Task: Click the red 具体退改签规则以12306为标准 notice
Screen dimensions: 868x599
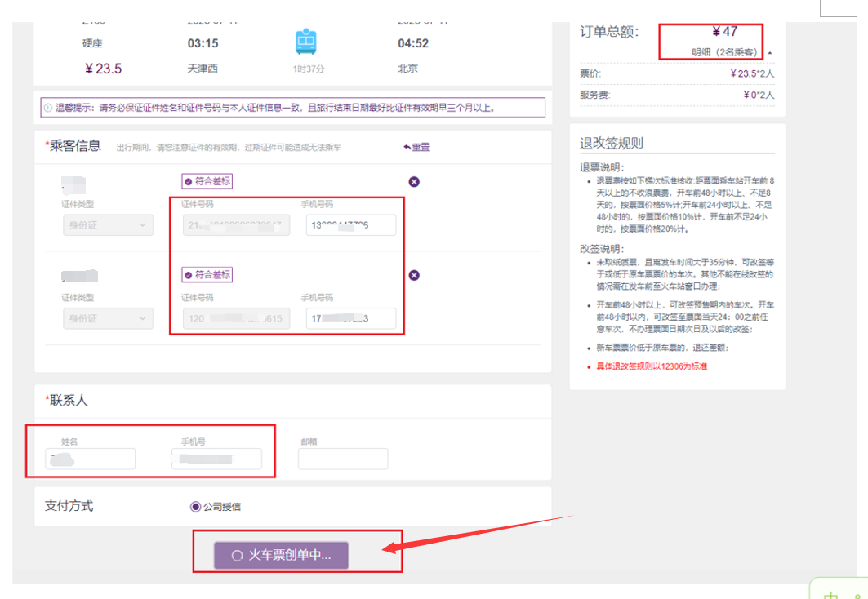Action: coord(652,366)
